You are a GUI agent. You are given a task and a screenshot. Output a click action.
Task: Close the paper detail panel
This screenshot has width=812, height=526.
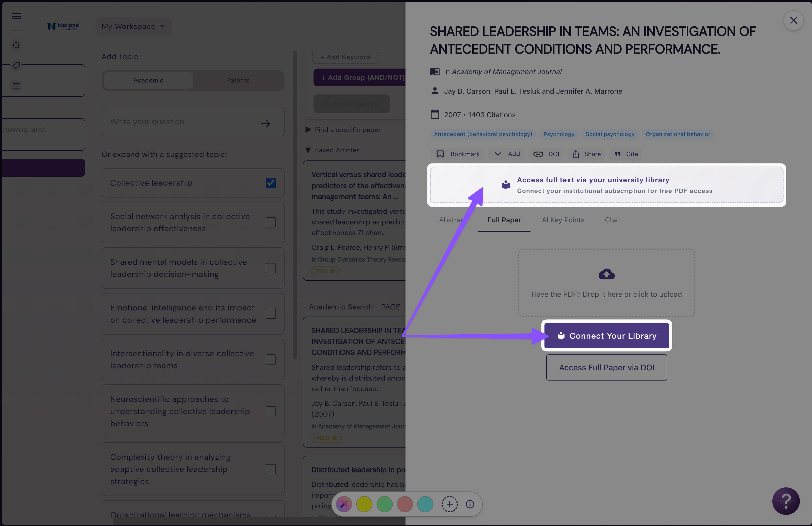point(793,21)
